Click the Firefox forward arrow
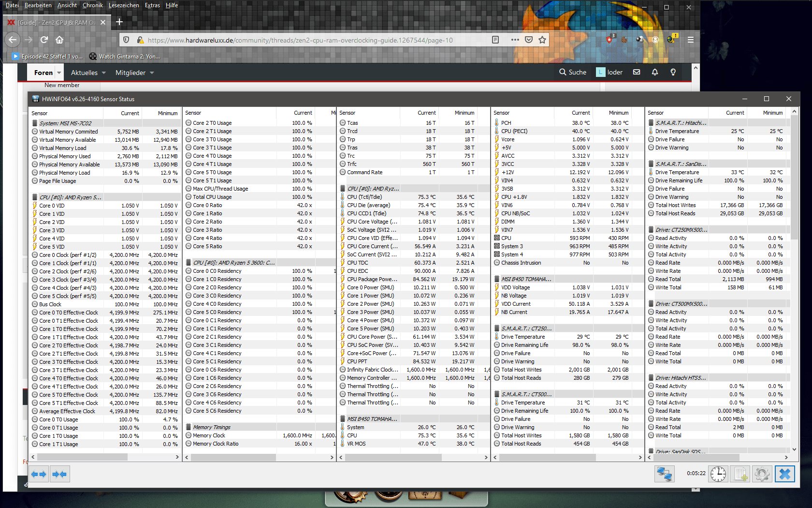812x508 pixels. click(x=29, y=40)
